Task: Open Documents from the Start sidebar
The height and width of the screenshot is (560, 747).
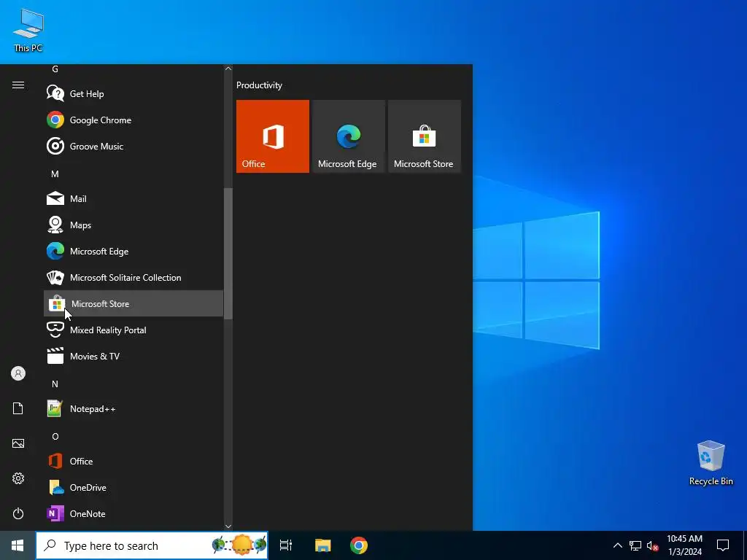Action: coord(18,408)
